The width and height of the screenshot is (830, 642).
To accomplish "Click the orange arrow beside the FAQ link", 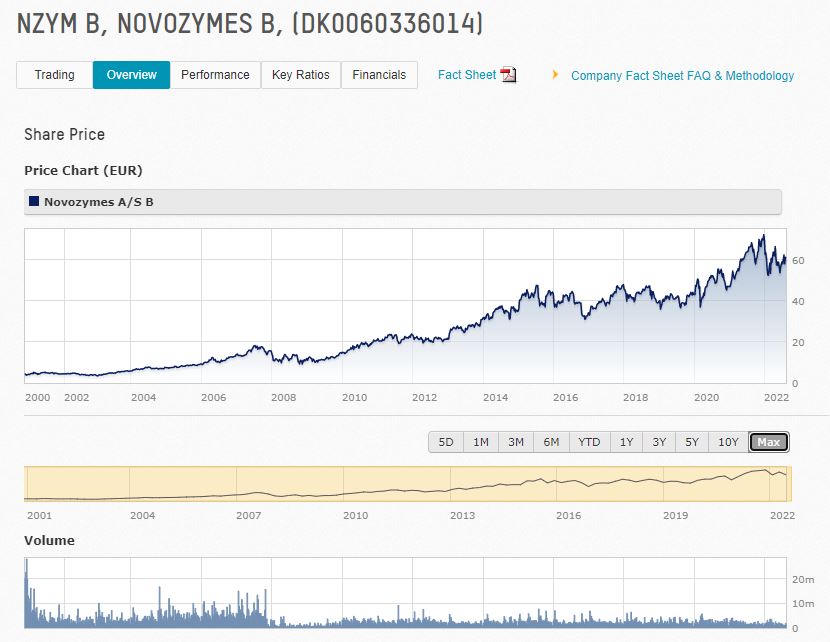I will click(557, 75).
